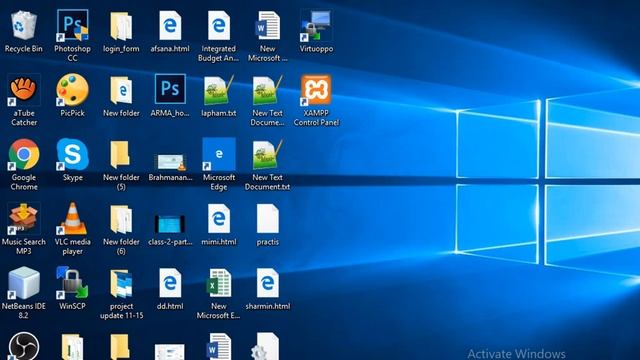Select the project update 11-15 folder
640x360 pixels.
(121, 283)
